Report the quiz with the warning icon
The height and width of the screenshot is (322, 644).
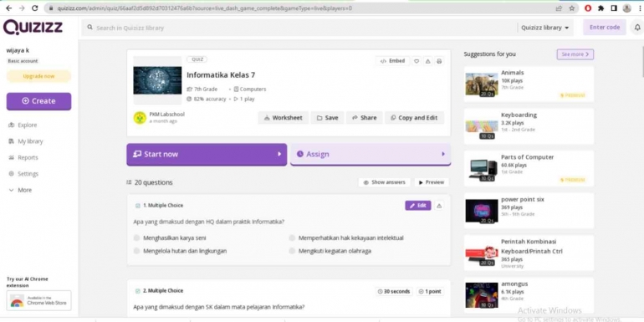pos(428,61)
